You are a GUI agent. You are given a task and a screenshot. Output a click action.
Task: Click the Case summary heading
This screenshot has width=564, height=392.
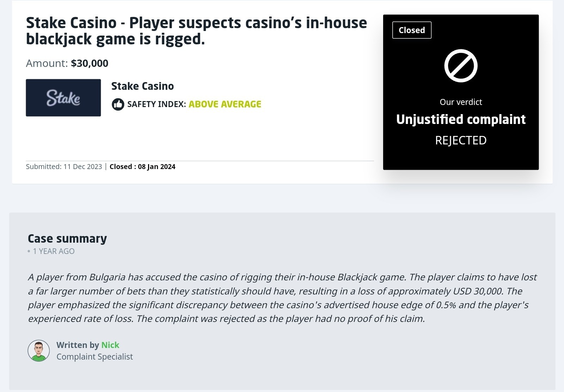click(x=67, y=239)
